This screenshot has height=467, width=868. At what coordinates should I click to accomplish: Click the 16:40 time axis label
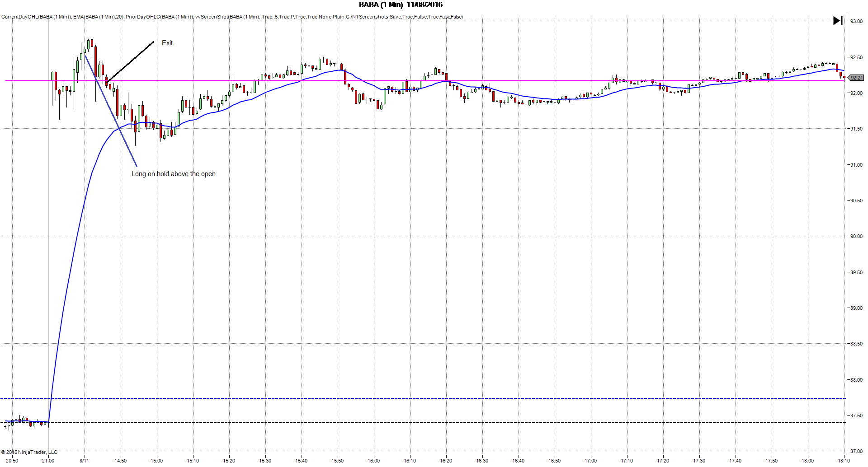(x=519, y=461)
